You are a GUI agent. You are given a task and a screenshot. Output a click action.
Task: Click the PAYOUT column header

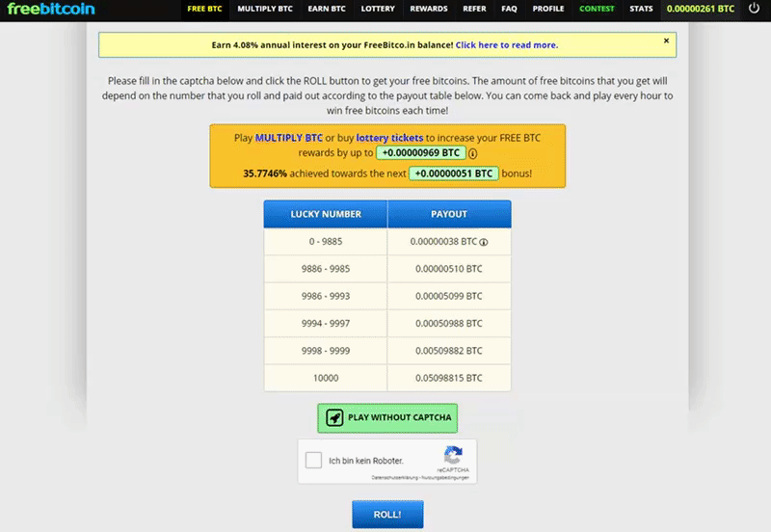449,214
